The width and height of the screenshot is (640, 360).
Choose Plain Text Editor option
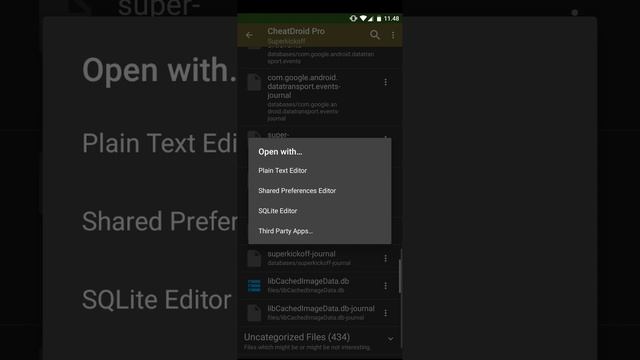[x=320, y=171]
